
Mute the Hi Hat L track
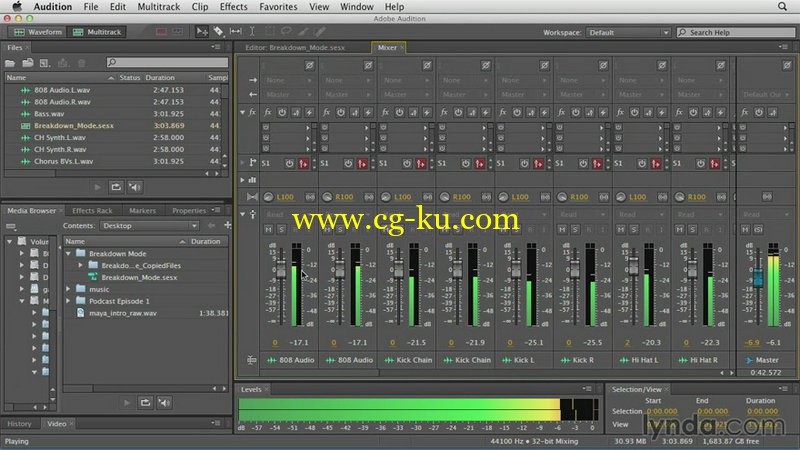pos(621,230)
